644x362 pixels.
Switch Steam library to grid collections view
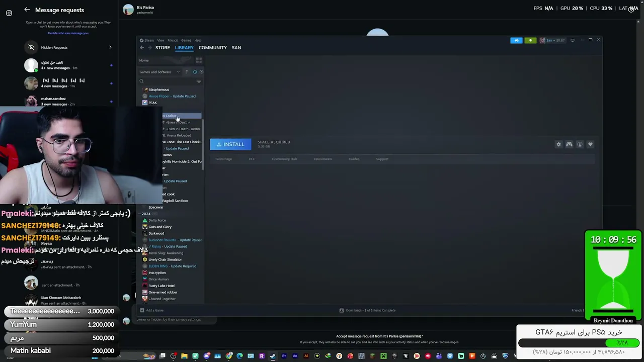(x=199, y=60)
